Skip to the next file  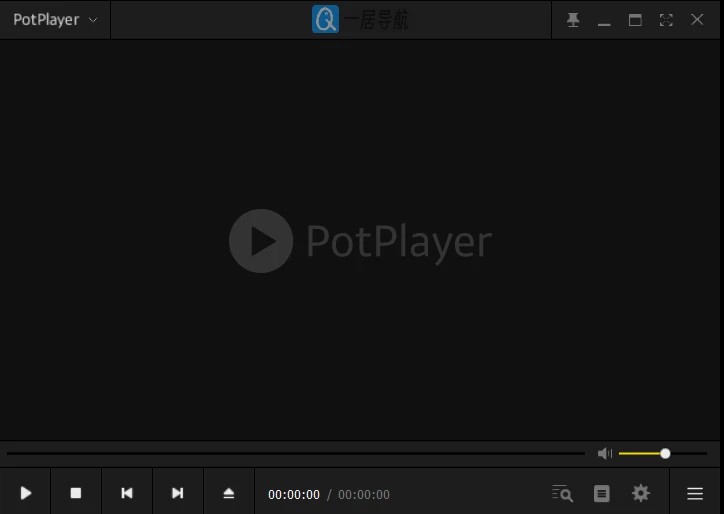click(178, 493)
